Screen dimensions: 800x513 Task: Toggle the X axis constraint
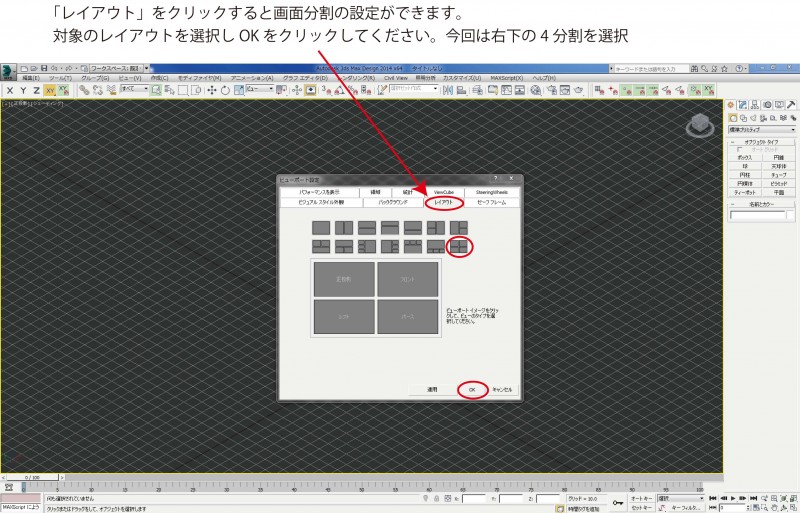point(9,90)
